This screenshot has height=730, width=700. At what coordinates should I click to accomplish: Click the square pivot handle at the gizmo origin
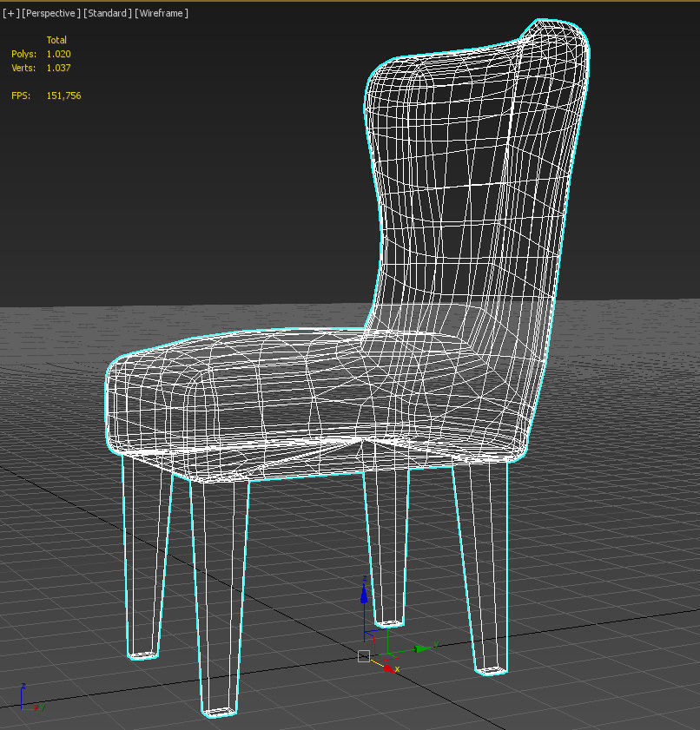point(364,656)
